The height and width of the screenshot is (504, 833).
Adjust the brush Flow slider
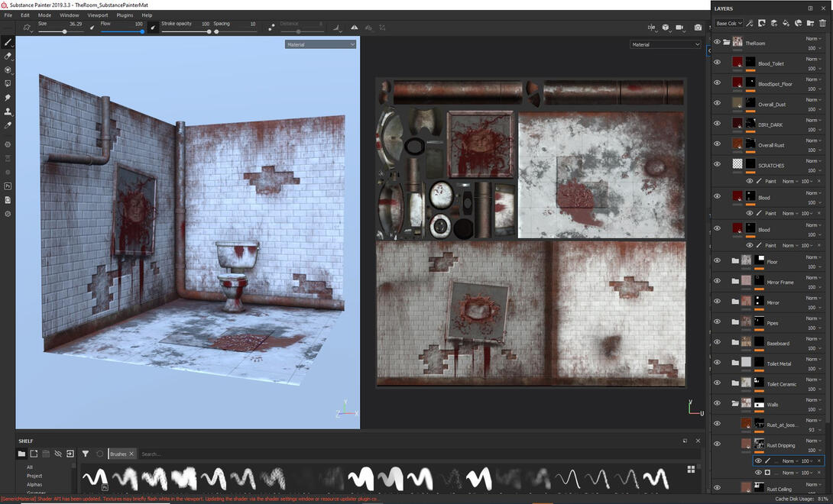pos(122,32)
